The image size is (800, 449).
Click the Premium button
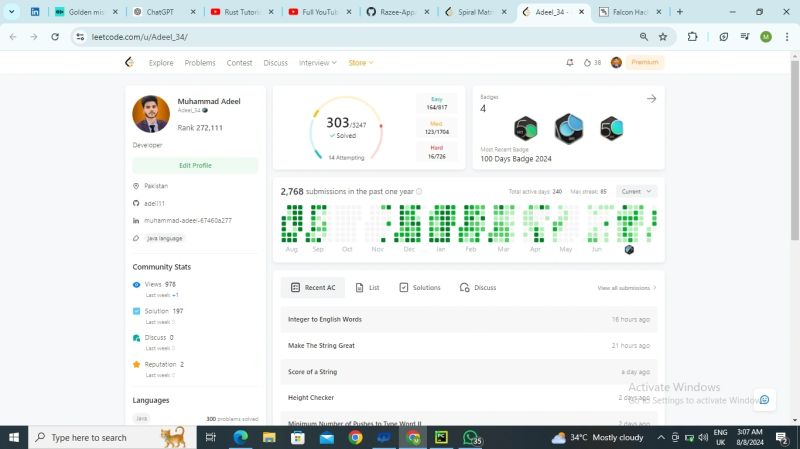[x=645, y=62]
